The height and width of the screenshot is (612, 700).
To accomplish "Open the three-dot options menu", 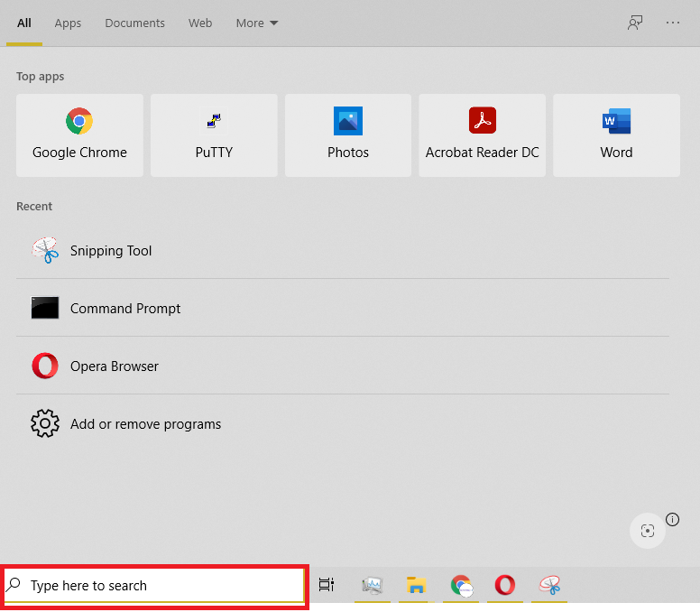I will (x=672, y=23).
